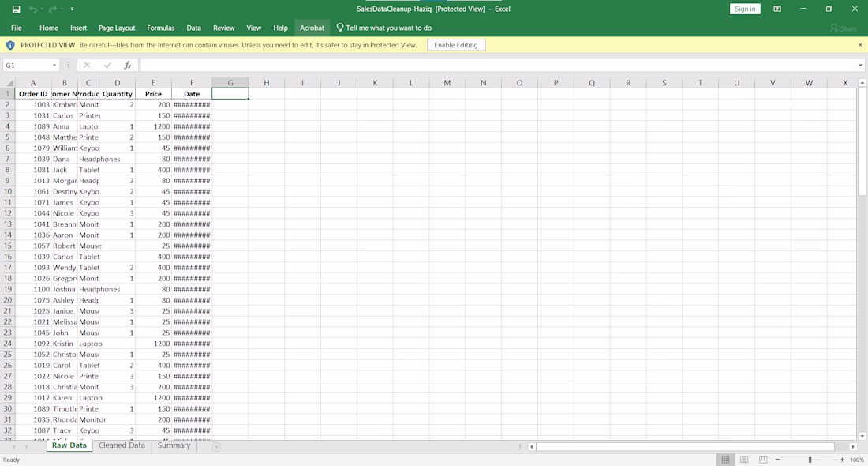Click the Price header cell

(153, 94)
